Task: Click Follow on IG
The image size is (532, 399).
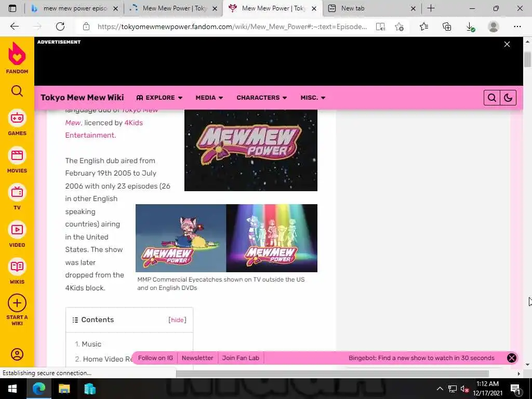Action: 155,358
